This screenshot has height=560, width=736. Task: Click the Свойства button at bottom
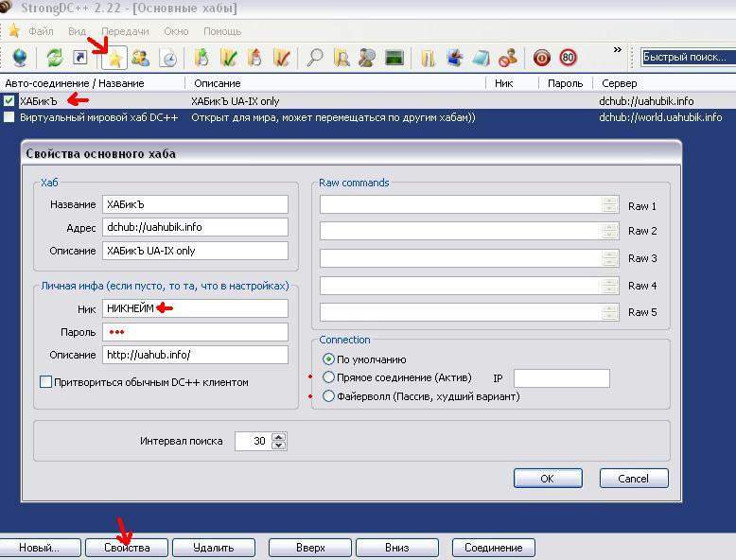point(127,548)
